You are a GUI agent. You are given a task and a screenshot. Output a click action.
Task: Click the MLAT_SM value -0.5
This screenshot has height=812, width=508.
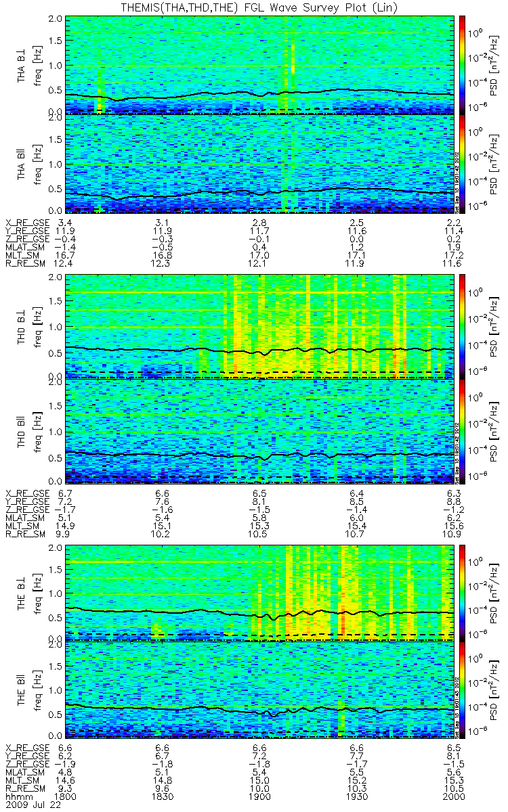pos(163,248)
